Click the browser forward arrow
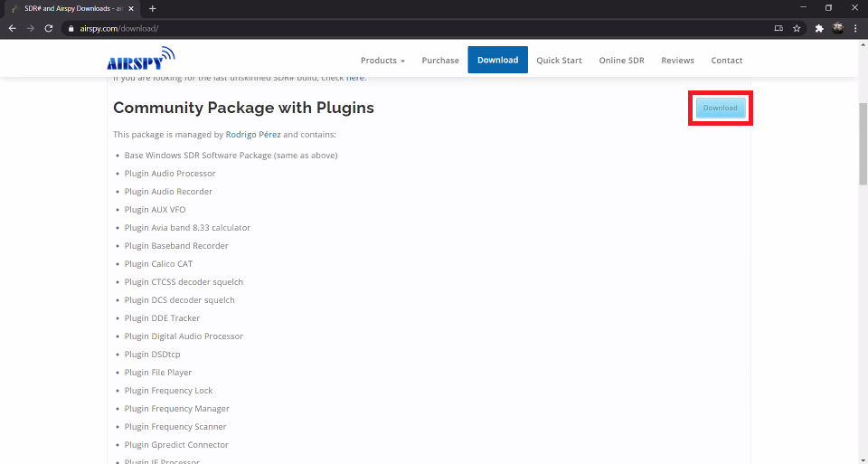Viewport: 868px width, 464px height. (x=31, y=28)
